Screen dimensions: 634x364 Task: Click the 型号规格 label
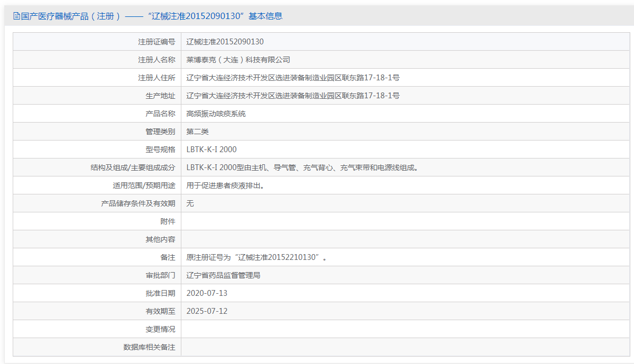click(x=161, y=150)
